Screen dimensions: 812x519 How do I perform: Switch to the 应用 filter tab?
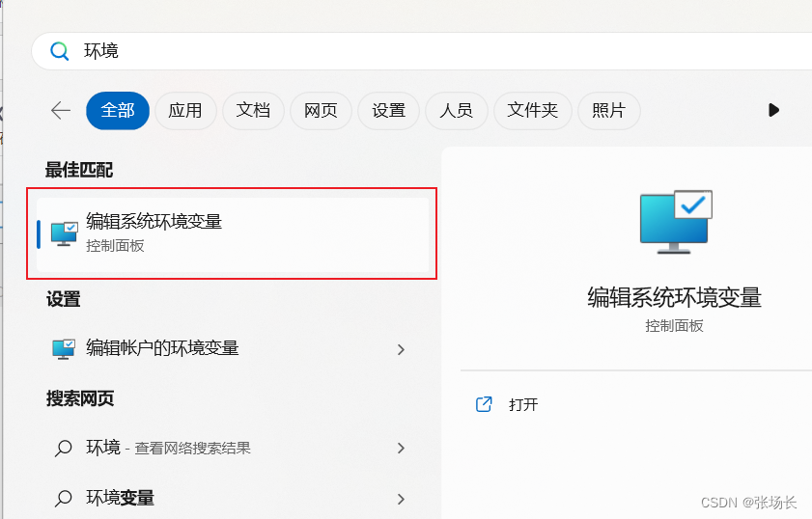[185, 111]
